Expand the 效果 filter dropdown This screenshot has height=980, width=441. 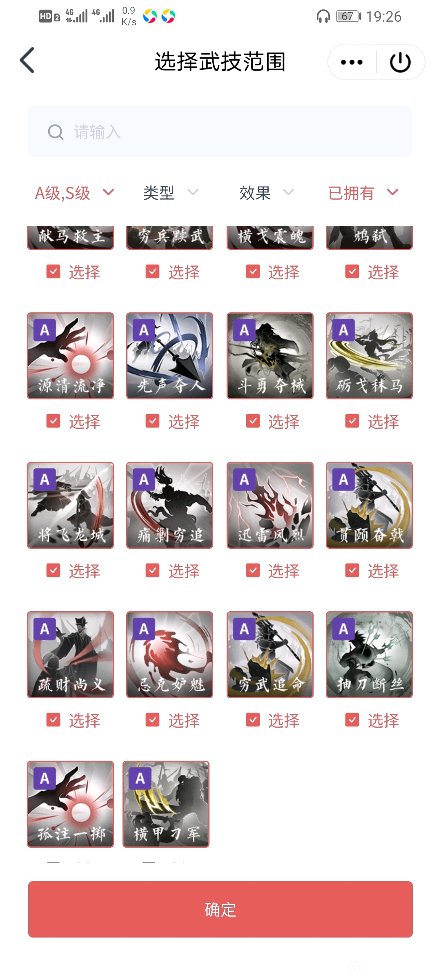[x=267, y=193]
